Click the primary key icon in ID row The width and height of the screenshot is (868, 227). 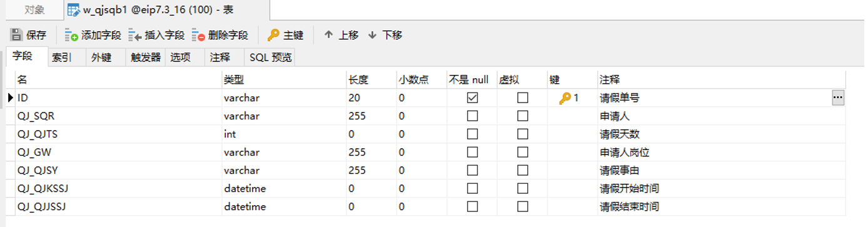coord(565,98)
